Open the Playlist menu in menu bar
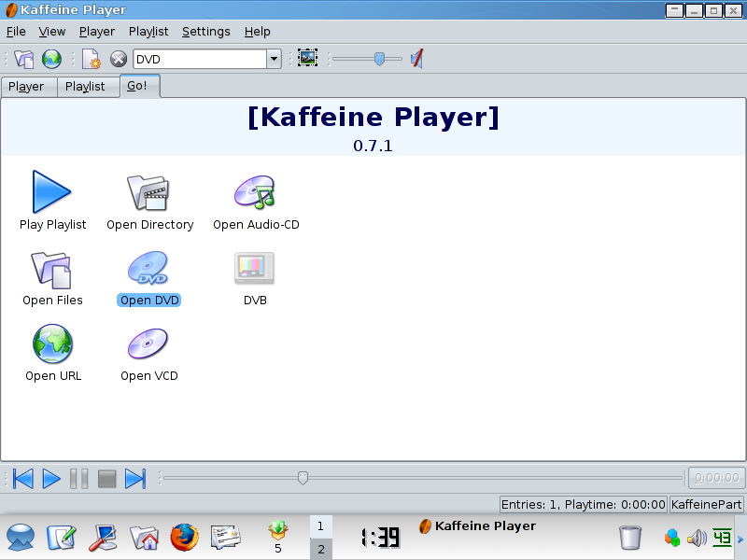Screen dimensions: 747x560 tap(148, 32)
